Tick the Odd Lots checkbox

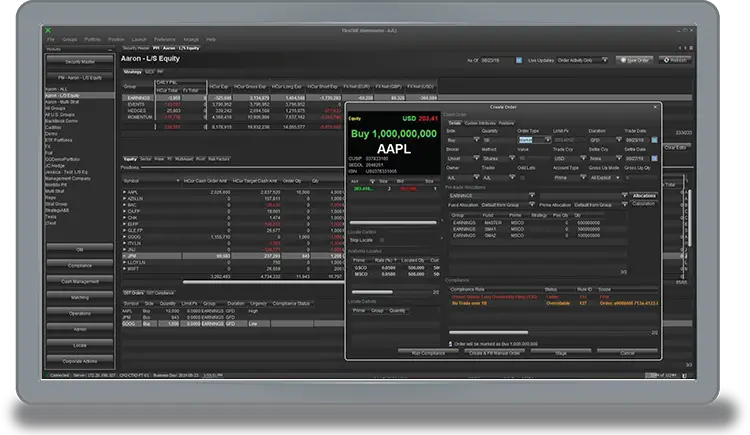522,178
